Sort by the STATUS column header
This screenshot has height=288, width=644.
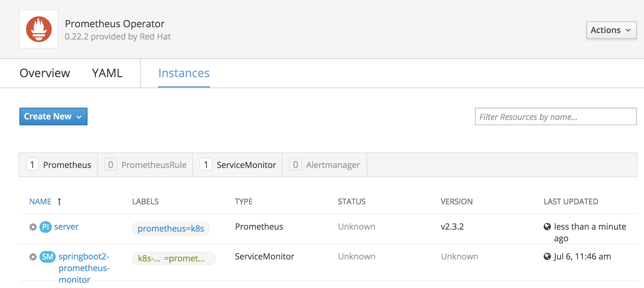click(x=351, y=202)
